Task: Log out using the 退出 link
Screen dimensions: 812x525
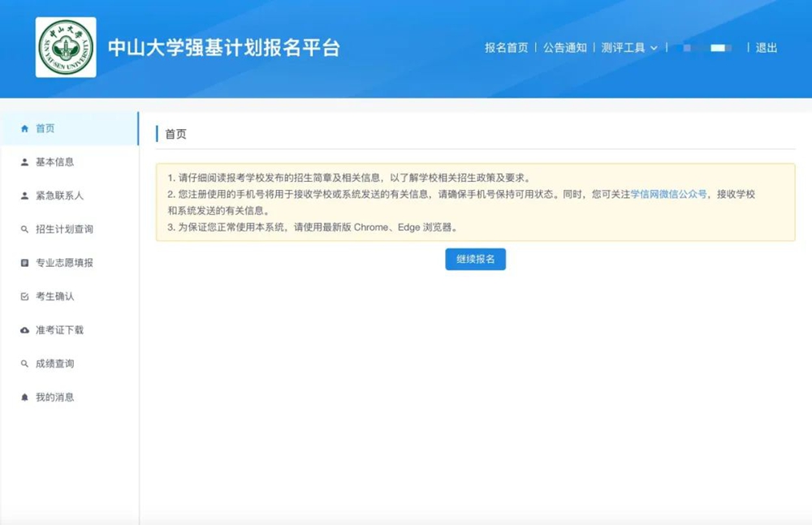Action: [767, 48]
